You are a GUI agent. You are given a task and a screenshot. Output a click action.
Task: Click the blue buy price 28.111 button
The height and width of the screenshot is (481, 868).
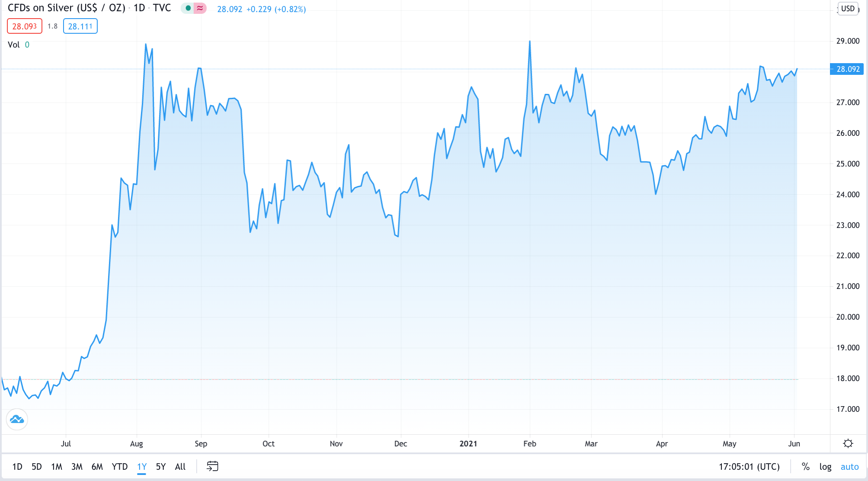click(x=80, y=26)
